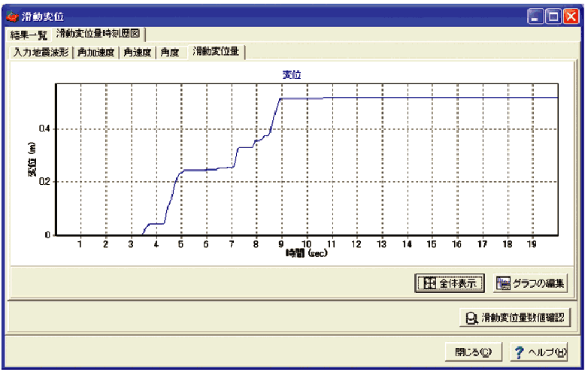Click the 5 x-axis tick label
588x375 pixels.
pos(180,244)
